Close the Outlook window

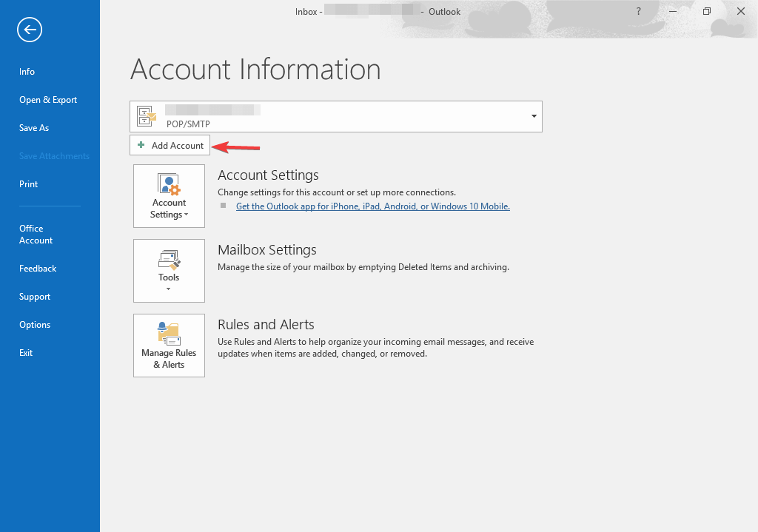click(x=740, y=11)
